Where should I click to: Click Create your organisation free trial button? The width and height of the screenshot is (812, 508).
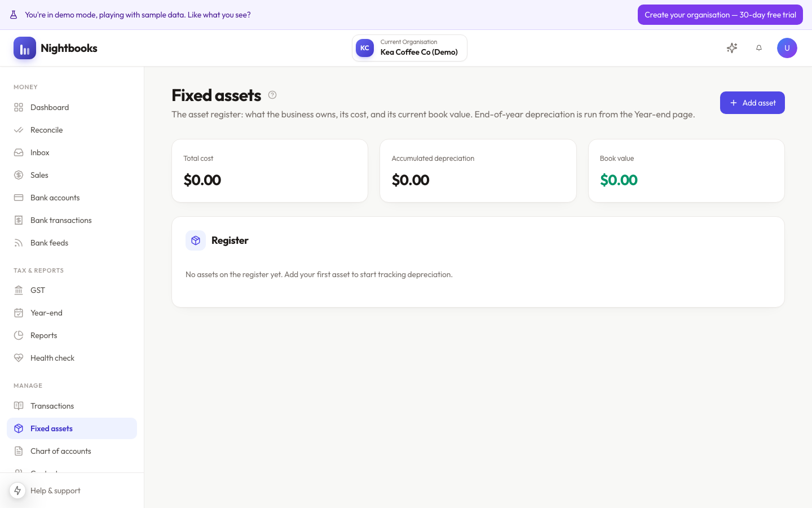pyautogui.click(x=720, y=15)
